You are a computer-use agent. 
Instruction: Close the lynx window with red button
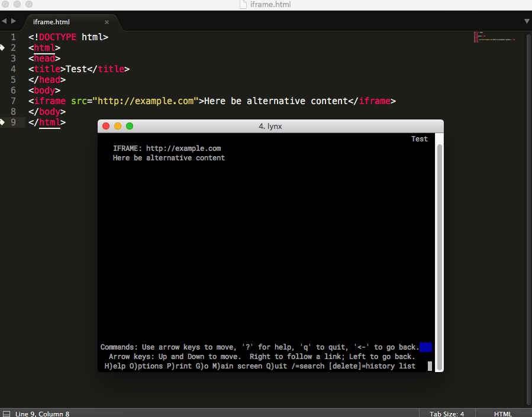pyautogui.click(x=107, y=126)
